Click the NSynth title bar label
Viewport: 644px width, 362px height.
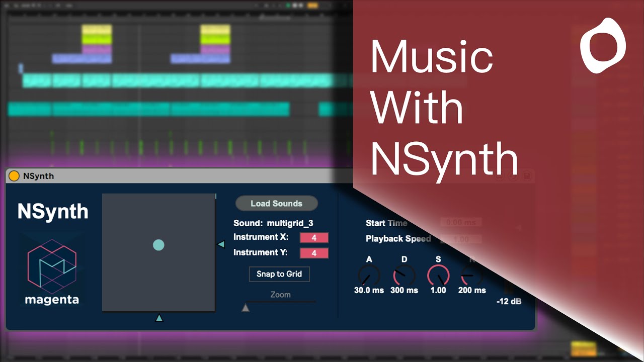click(38, 176)
